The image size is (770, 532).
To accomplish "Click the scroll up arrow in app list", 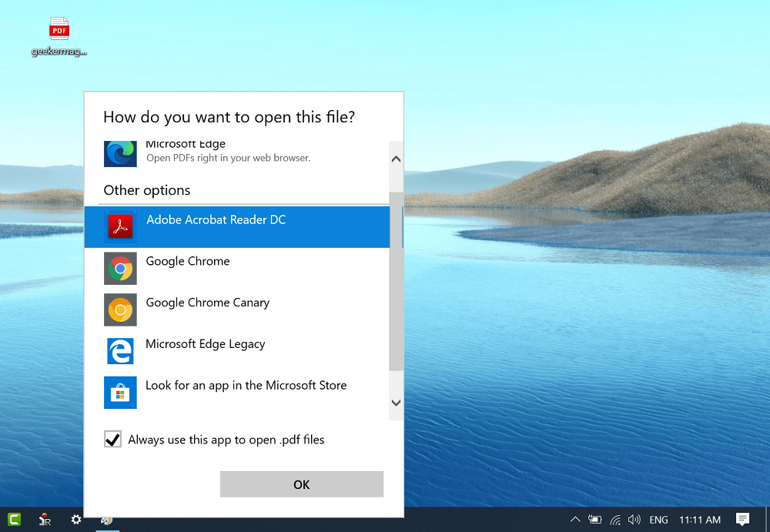I will [397, 159].
